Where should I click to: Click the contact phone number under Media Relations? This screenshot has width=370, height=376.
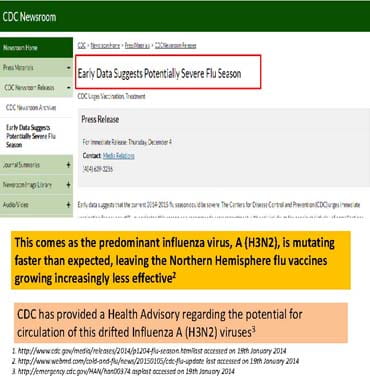click(98, 169)
